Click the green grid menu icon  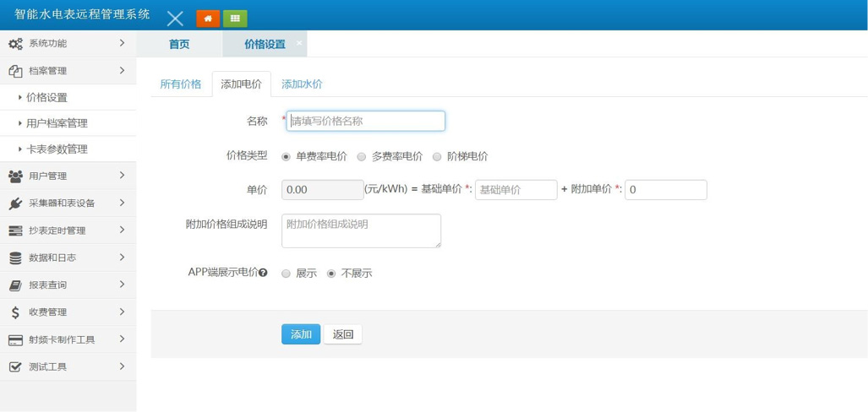click(x=235, y=18)
